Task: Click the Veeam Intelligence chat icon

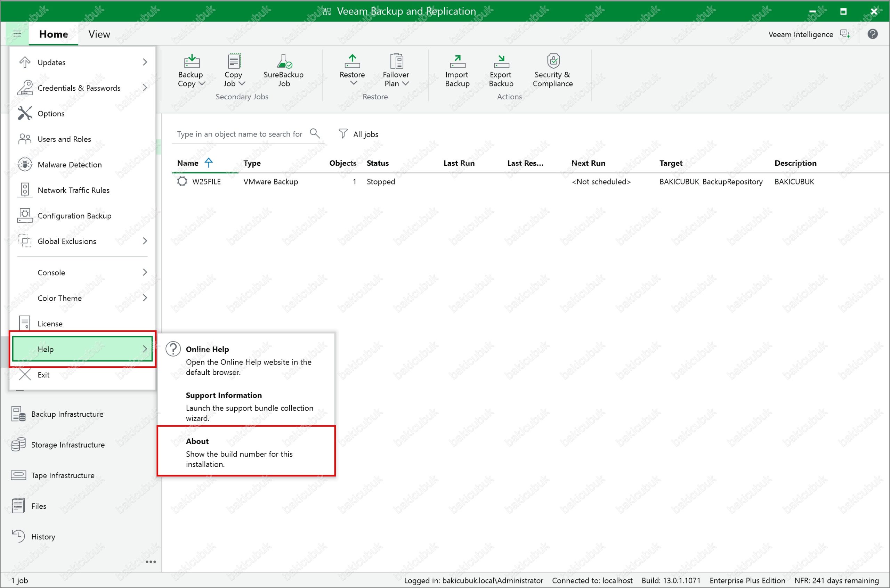Action: coord(844,34)
